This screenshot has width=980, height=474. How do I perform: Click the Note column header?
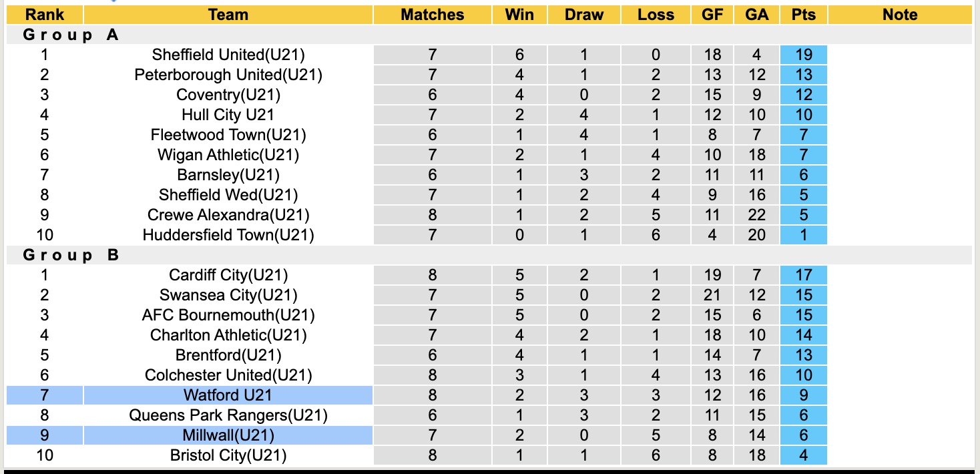pos(899,15)
